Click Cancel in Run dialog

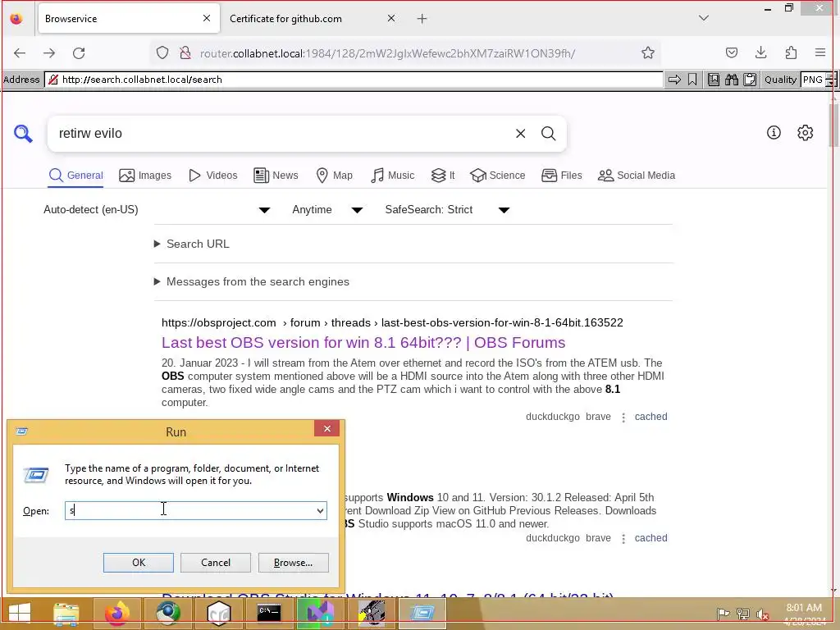pos(216,563)
